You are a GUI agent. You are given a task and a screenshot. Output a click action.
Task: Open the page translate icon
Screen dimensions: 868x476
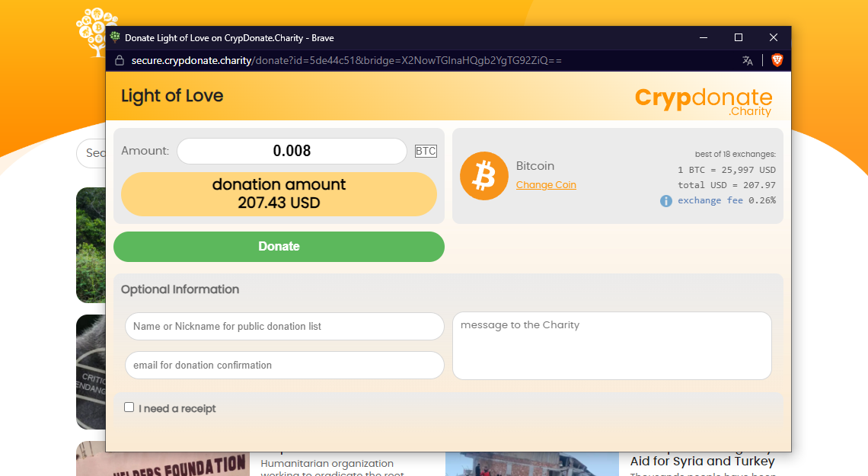[x=748, y=60]
